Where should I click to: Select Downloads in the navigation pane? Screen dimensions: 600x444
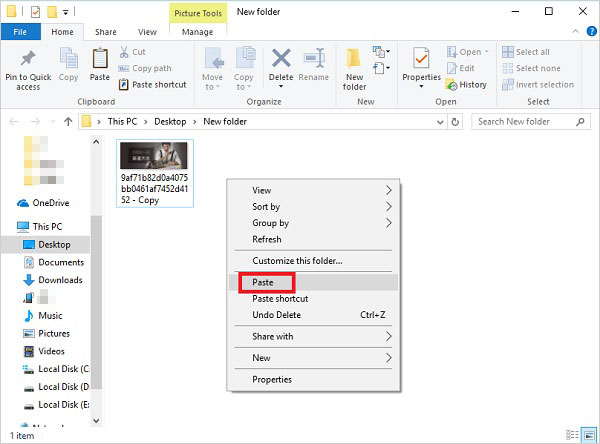click(x=60, y=280)
